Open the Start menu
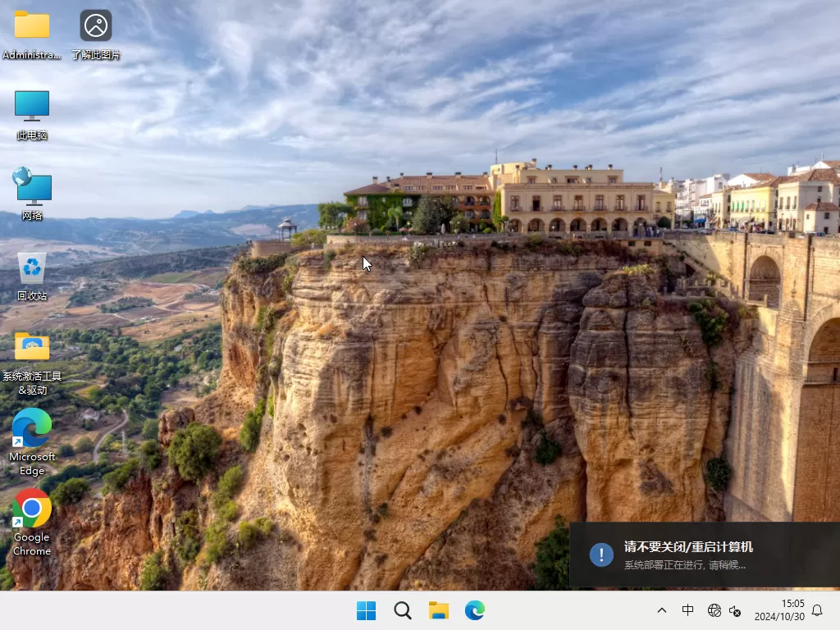Screen dimensions: 840x630 tap(366, 611)
